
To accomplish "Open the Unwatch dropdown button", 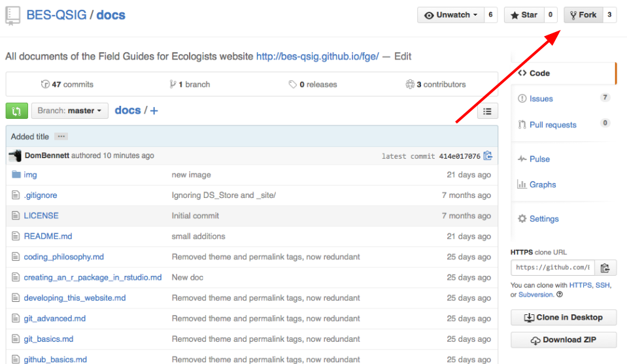I will [x=451, y=15].
